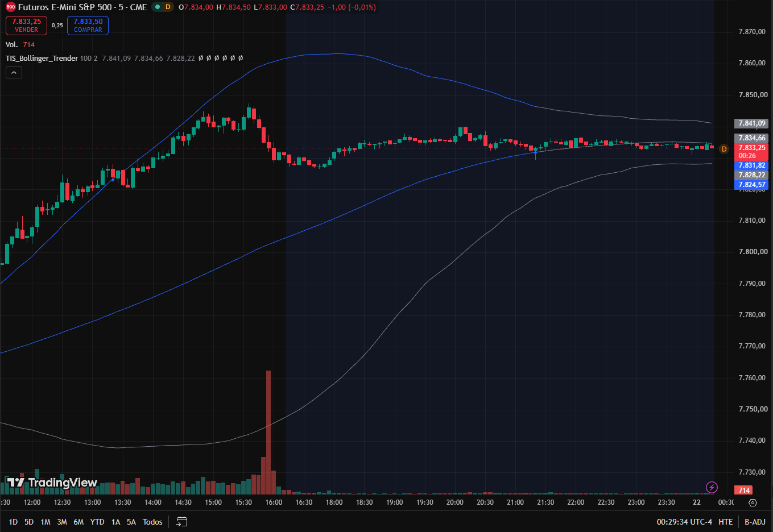773x532 pixels.
Task: Toggle the B-ADJ adjustment setting
Action: point(755,522)
